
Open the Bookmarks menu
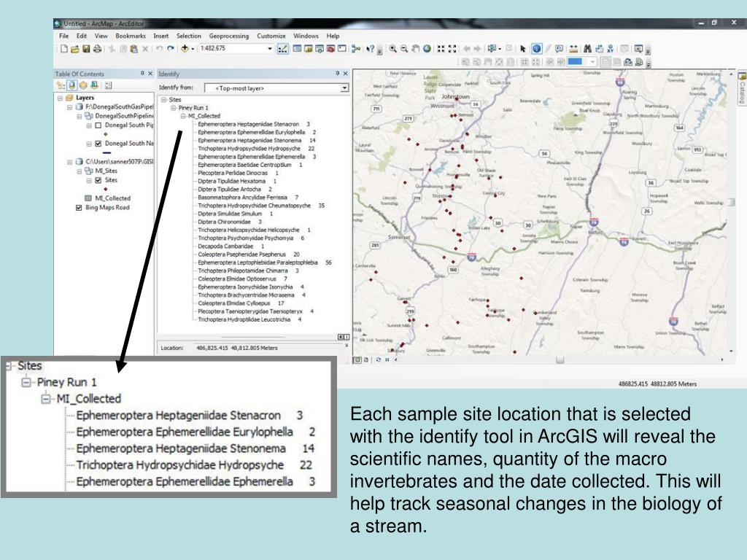(x=131, y=36)
